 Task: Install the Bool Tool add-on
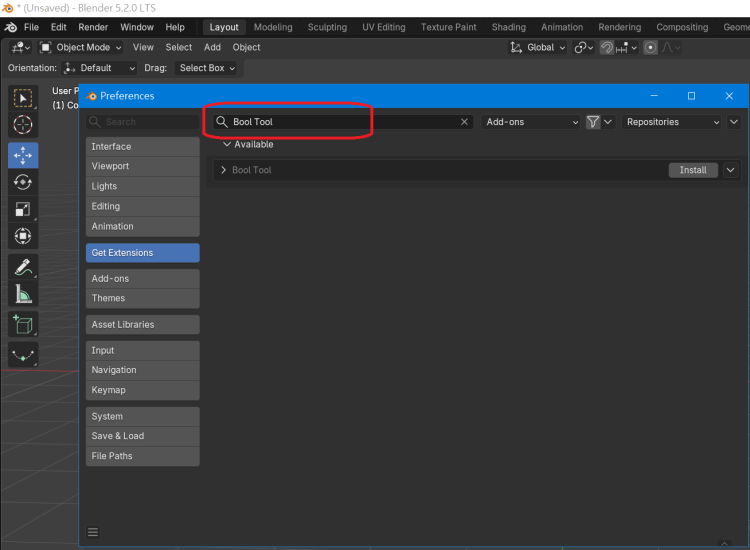(x=693, y=170)
